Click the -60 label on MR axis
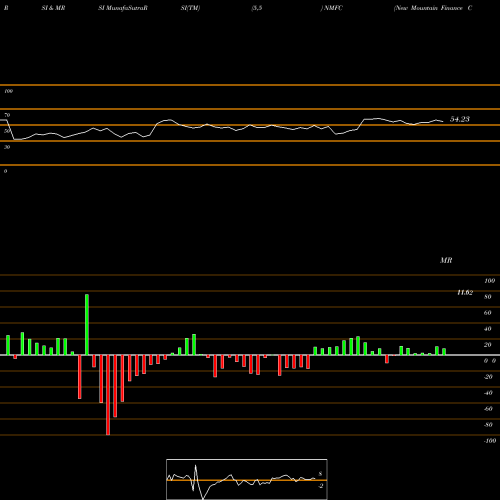This screenshot has width=500, height=500. [488, 409]
